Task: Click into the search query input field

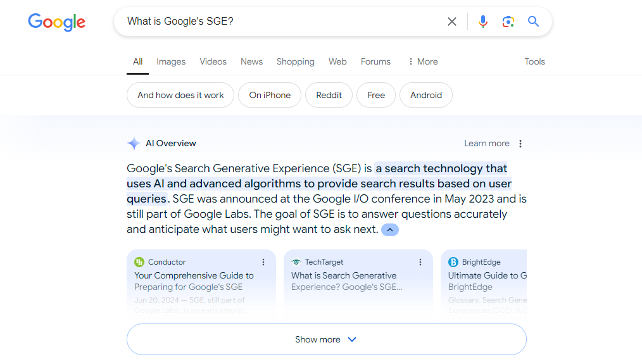Action: [279, 22]
